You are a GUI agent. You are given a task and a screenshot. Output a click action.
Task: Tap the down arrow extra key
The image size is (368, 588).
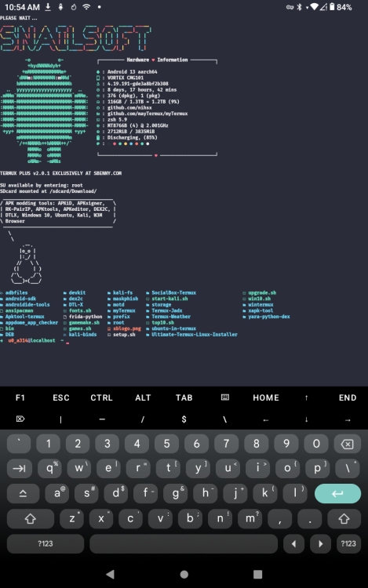(307, 419)
